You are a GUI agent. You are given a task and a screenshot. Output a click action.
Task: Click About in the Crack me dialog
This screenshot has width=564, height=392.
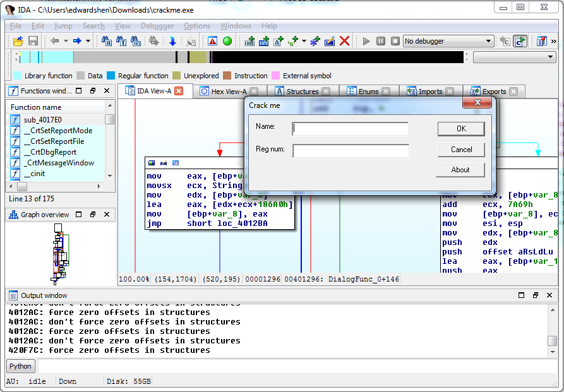460,170
